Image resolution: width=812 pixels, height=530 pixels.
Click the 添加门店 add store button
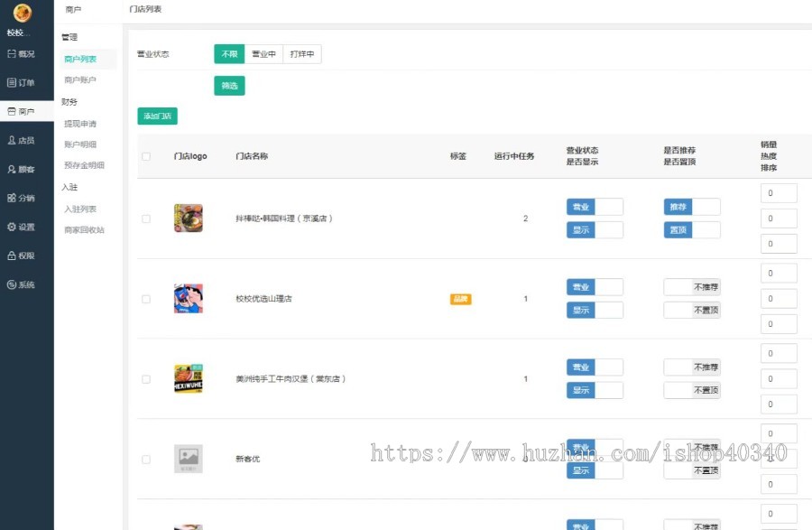tap(157, 116)
